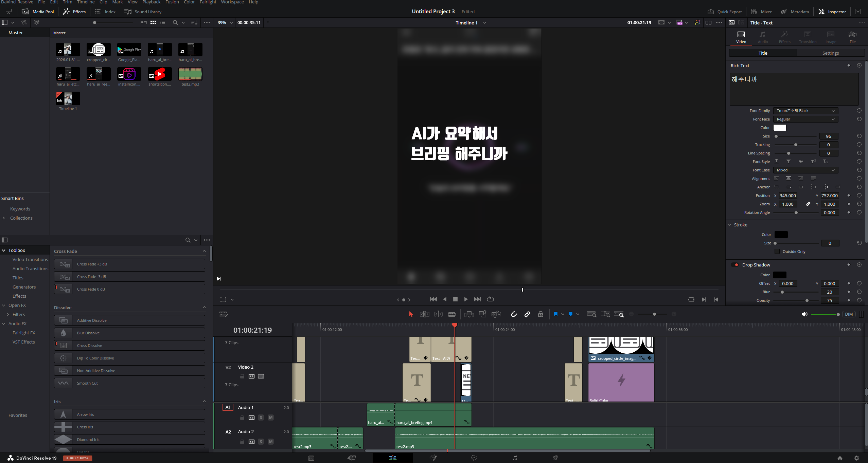Click the Loop playback icon
Screen dimensions: 868x463
click(490, 299)
